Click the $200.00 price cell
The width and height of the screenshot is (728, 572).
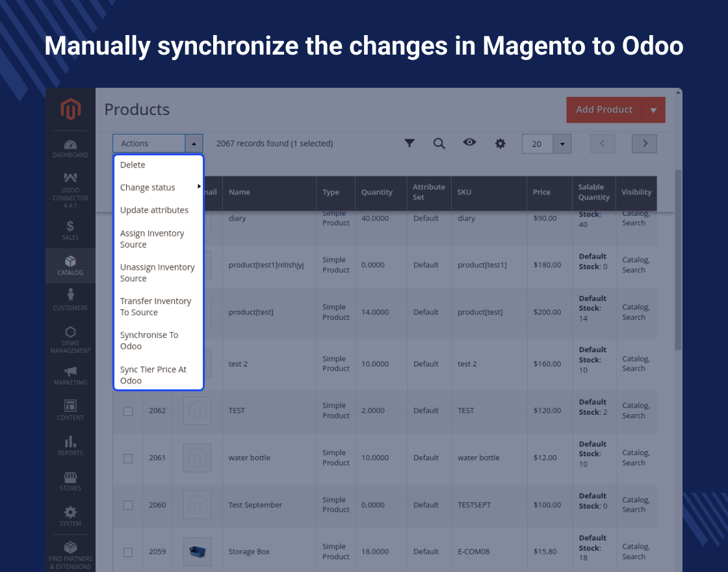(547, 312)
